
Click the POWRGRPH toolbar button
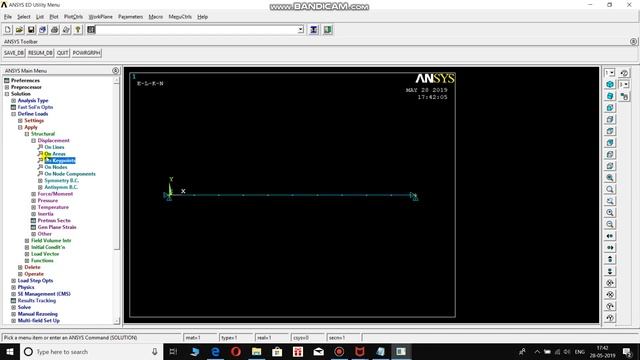[86, 53]
